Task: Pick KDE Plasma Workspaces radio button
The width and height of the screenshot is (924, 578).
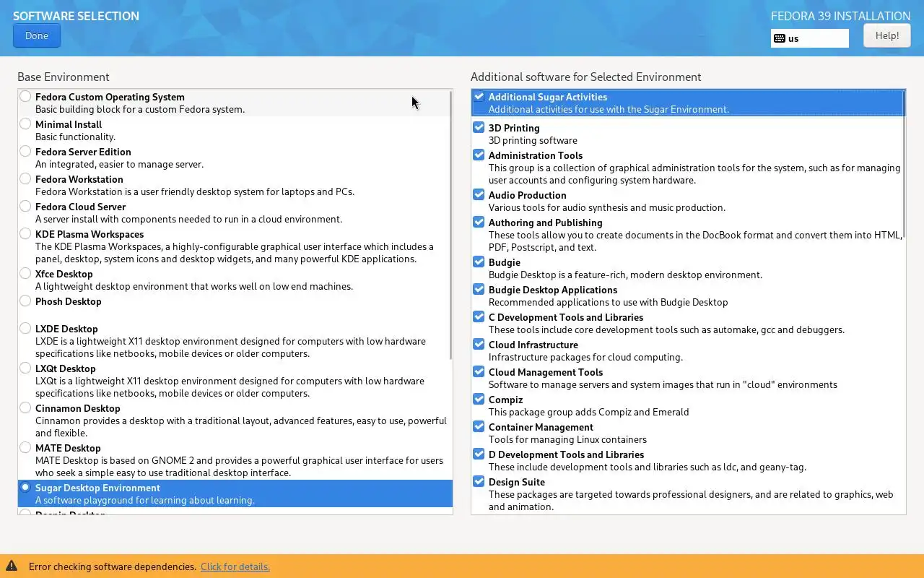Action: click(25, 233)
